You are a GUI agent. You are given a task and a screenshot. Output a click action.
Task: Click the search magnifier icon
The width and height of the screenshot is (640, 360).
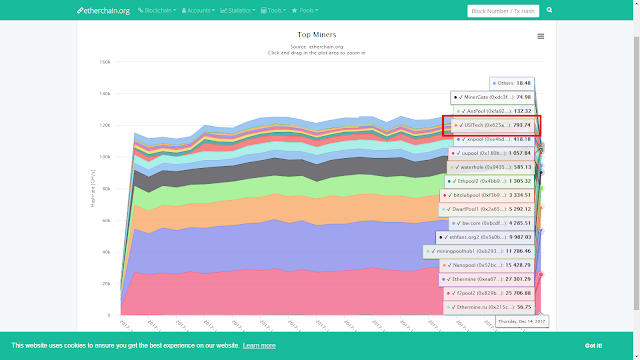click(x=549, y=10)
